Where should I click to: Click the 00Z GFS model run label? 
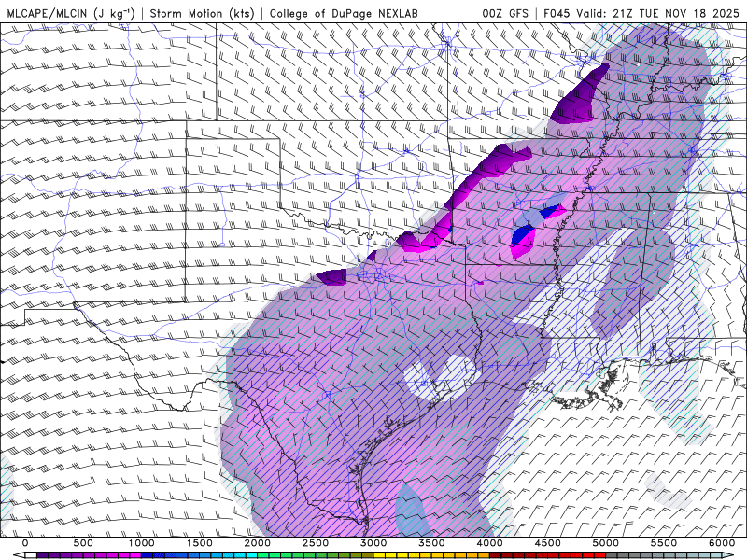point(505,13)
